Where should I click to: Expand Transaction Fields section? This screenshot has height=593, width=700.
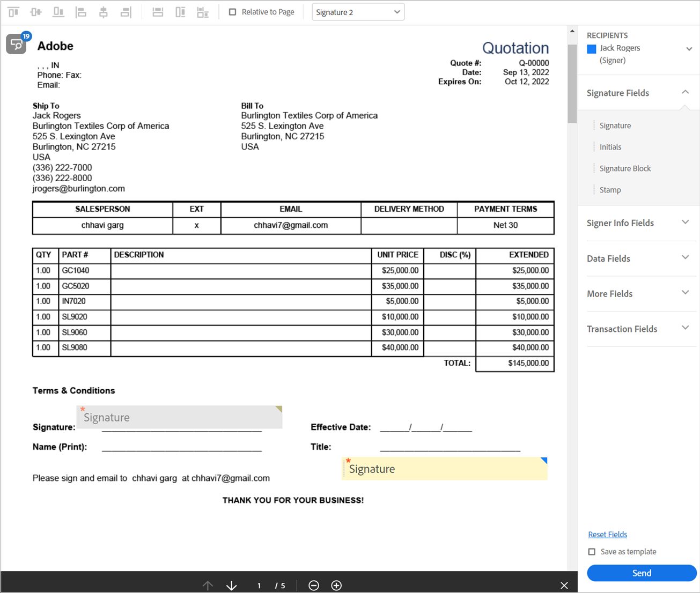point(685,328)
